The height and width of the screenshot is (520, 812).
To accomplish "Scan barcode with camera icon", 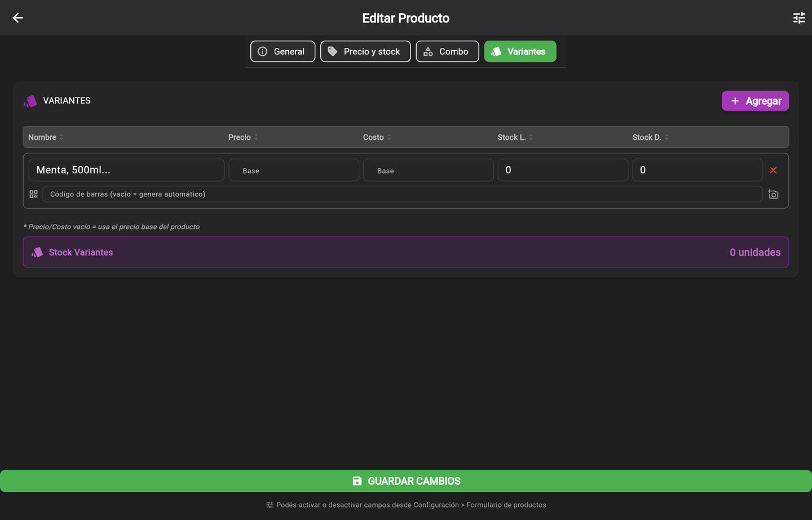I will (773, 194).
